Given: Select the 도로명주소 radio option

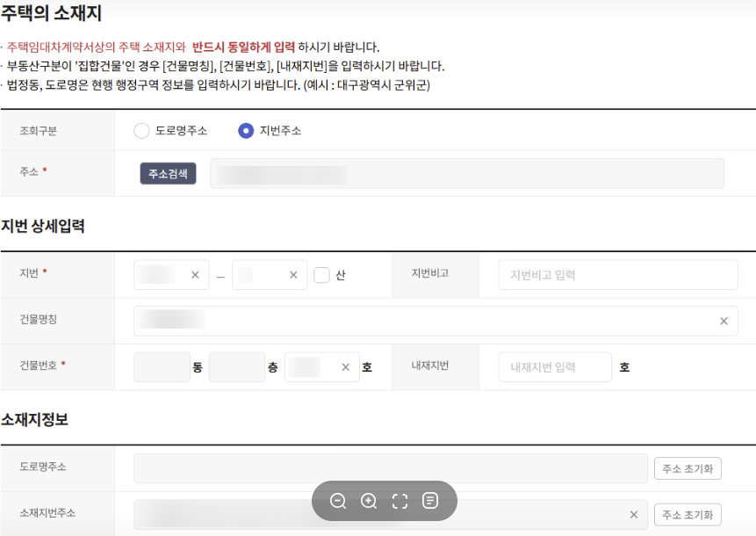Looking at the screenshot, I should [140, 130].
